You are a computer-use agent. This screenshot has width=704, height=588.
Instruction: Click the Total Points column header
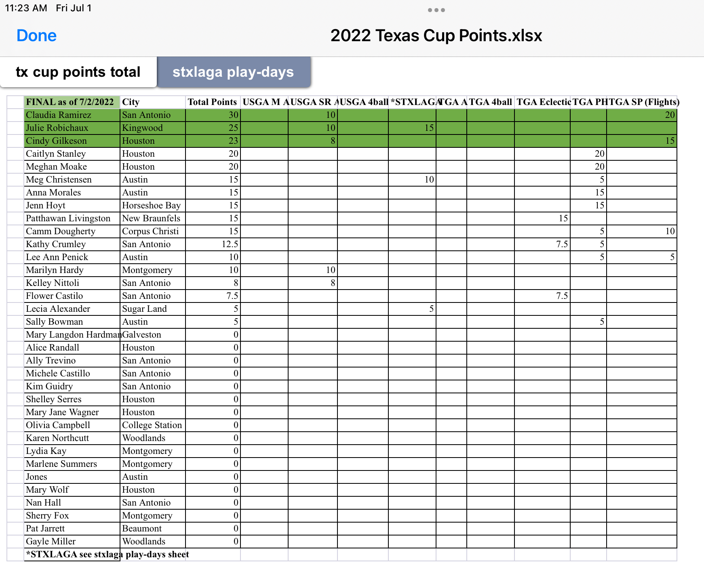pos(213,102)
